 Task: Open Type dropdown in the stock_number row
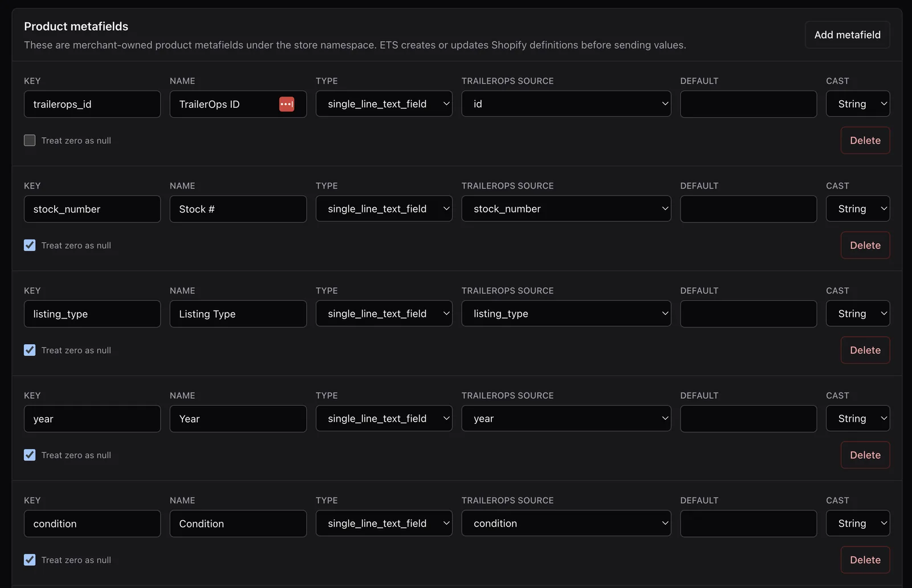[x=384, y=209]
